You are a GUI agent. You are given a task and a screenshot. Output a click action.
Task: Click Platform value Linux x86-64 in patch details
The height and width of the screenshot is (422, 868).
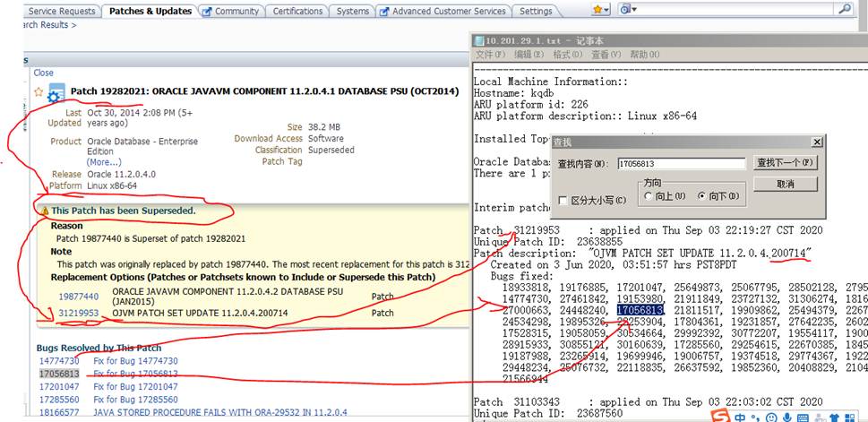[112, 185]
